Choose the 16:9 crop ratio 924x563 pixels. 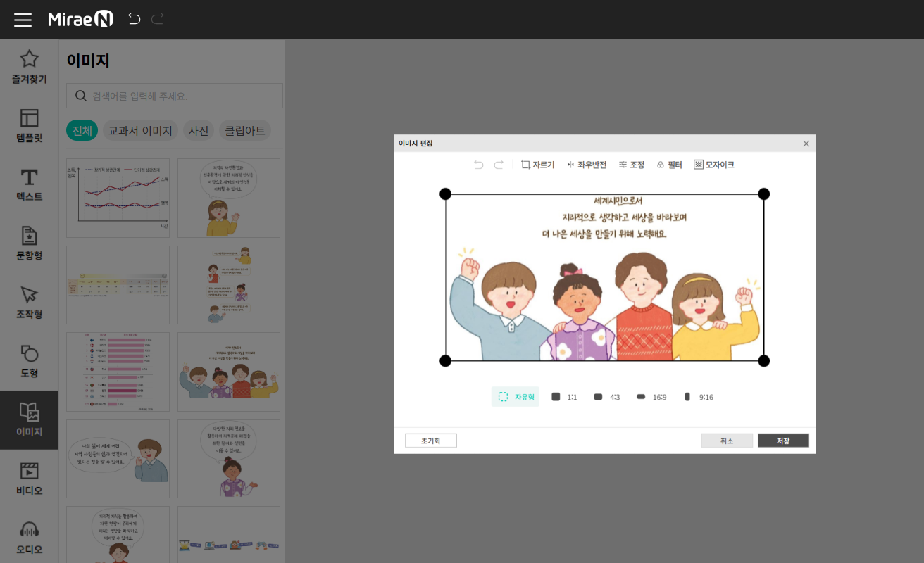click(651, 397)
